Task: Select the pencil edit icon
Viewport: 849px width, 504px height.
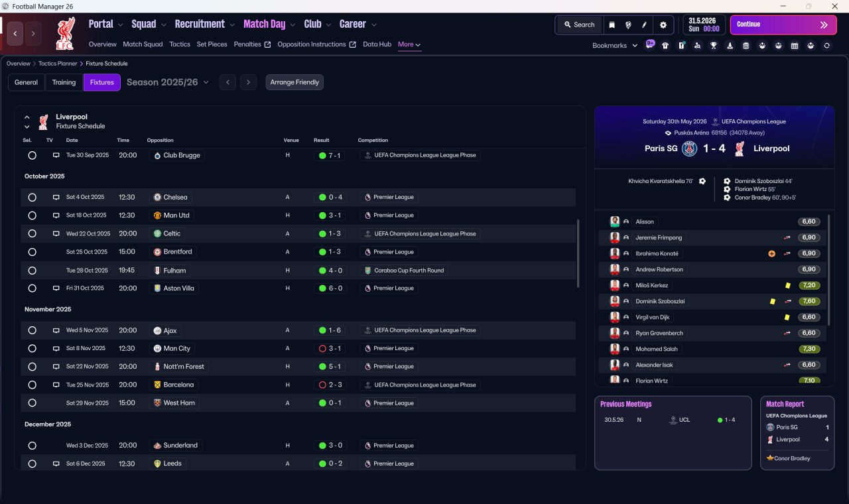Action: point(644,25)
